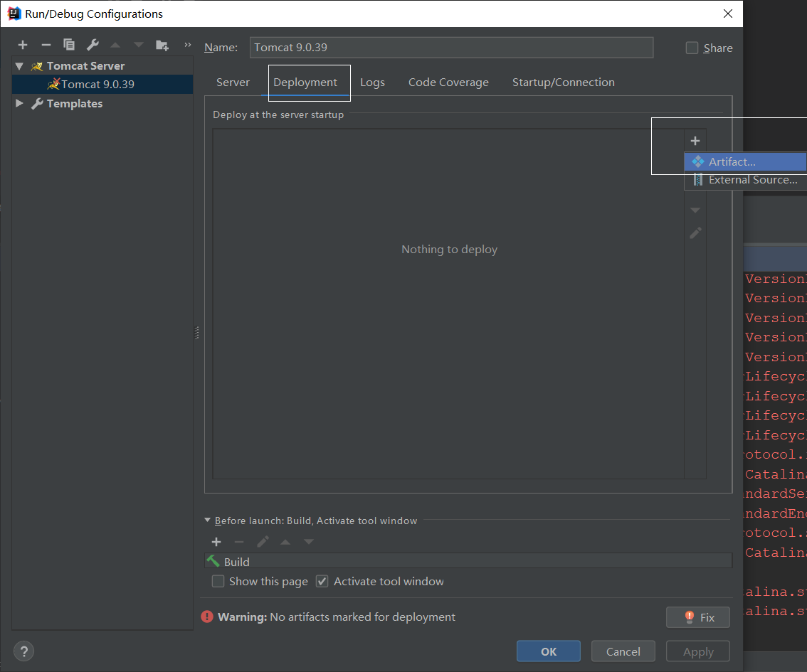Add new configuration with plus icon

(x=23, y=45)
